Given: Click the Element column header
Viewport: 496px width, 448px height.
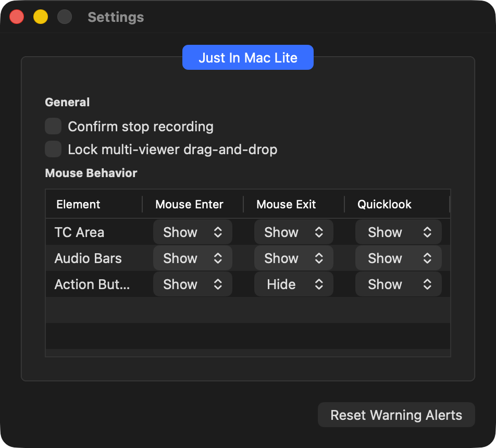Looking at the screenshot, I should click(94, 204).
